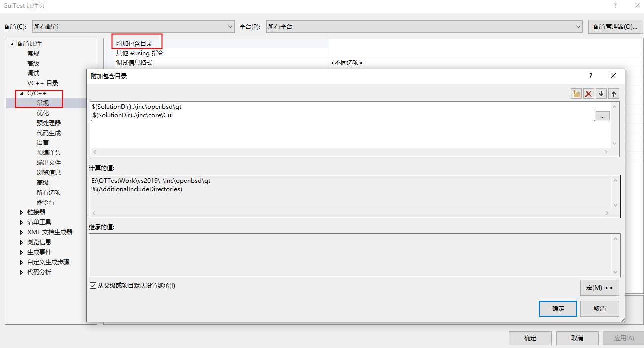The height and width of the screenshot is (348, 644).
Task: Click the <不同选项> property value
Action: coord(347,63)
